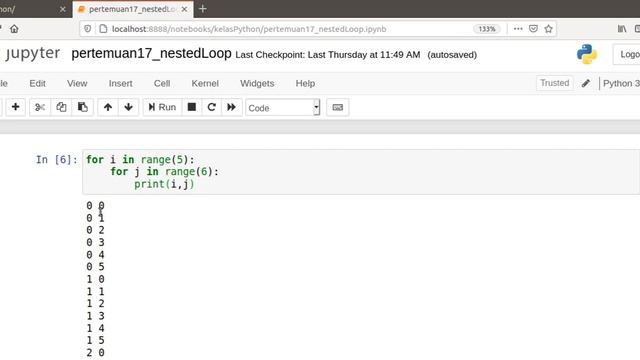Viewport: 640px width, 360px height.
Task: Run the current cell
Action: click(162, 107)
